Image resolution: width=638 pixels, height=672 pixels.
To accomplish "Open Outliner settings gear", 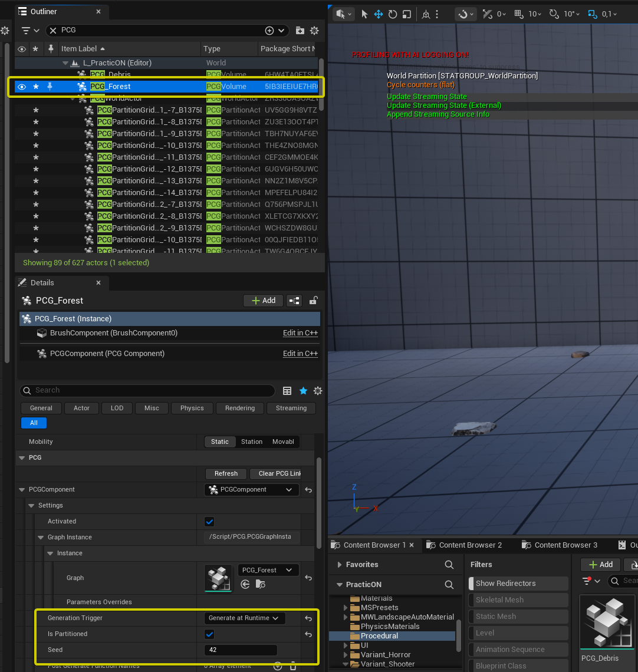I will click(x=314, y=31).
